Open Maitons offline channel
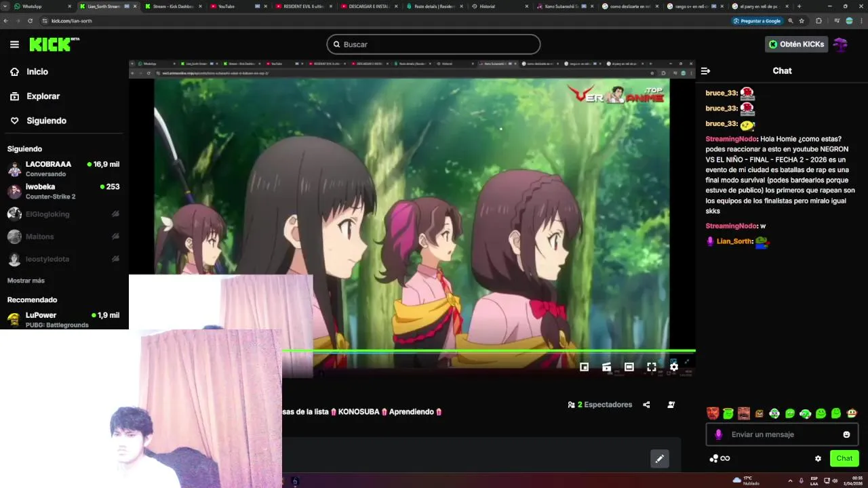This screenshot has height=488, width=868. (63, 237)
